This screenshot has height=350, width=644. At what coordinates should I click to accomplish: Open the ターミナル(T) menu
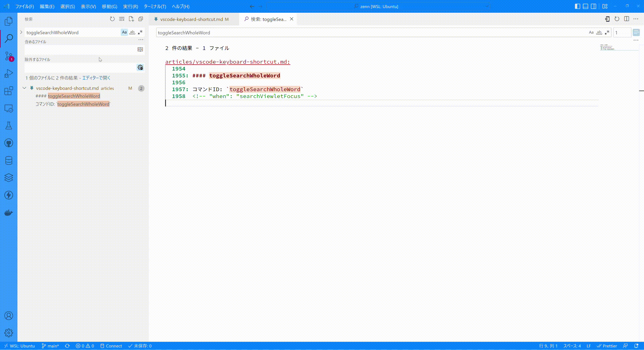155,6
